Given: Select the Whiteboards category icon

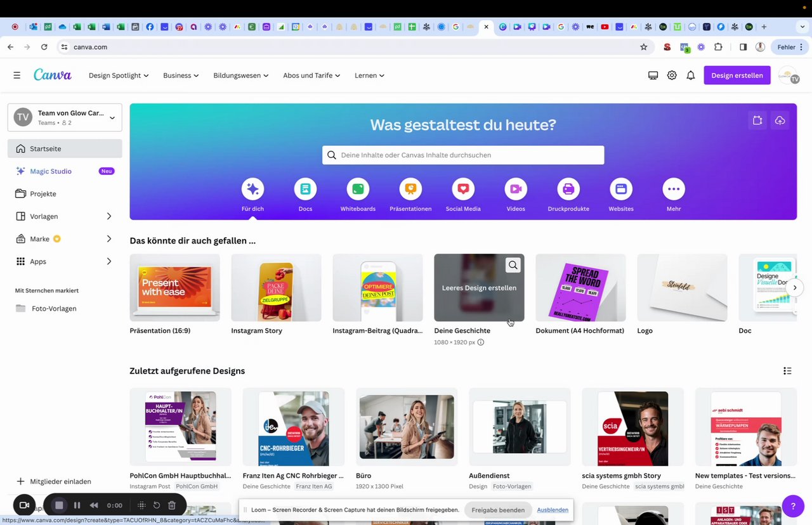Looking at the screenshot, I should 358,189.
